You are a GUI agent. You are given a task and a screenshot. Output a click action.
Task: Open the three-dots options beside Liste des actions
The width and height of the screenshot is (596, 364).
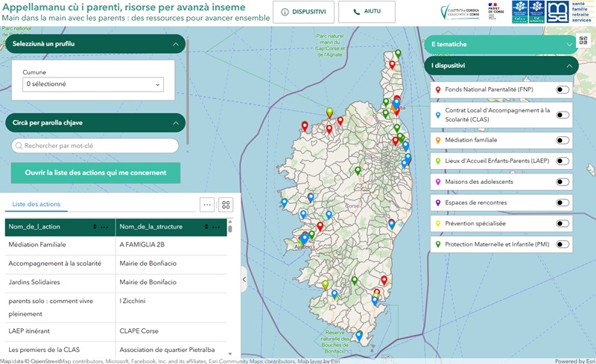tap(207, 205)
